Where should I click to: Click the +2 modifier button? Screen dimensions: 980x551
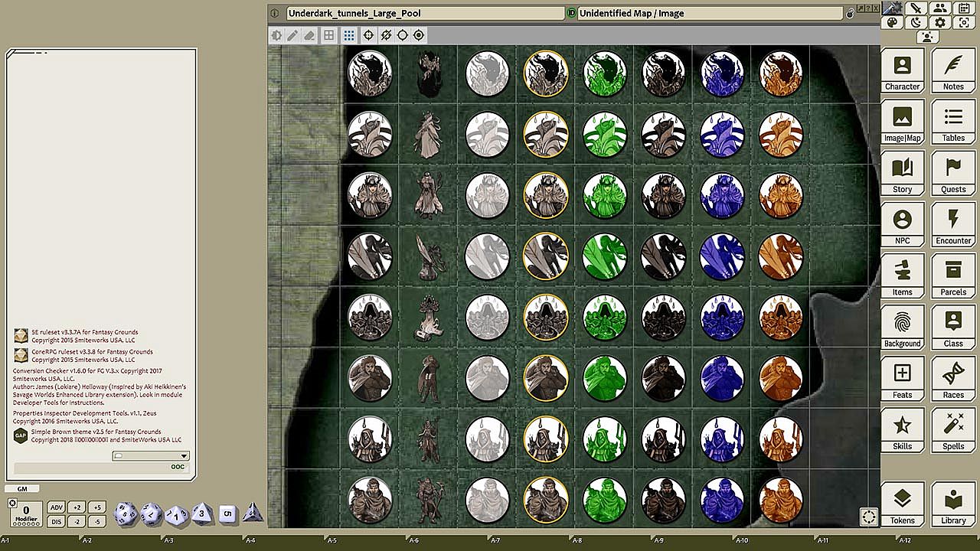77,507
